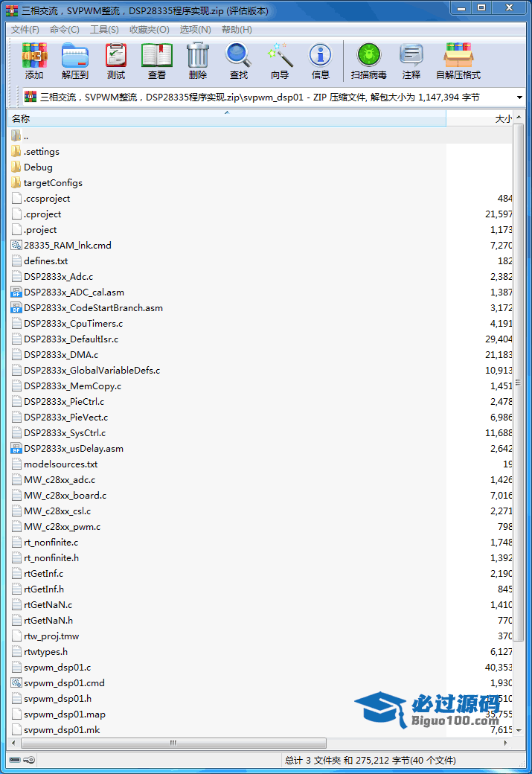Click the 解压到 (Extract To) icon

pos(74,61)
